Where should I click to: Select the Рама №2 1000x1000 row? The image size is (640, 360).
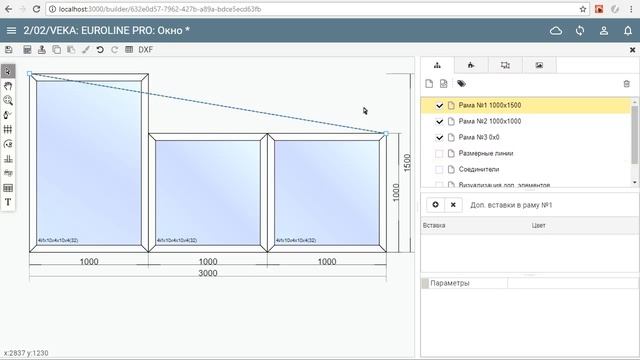(526, 121)
